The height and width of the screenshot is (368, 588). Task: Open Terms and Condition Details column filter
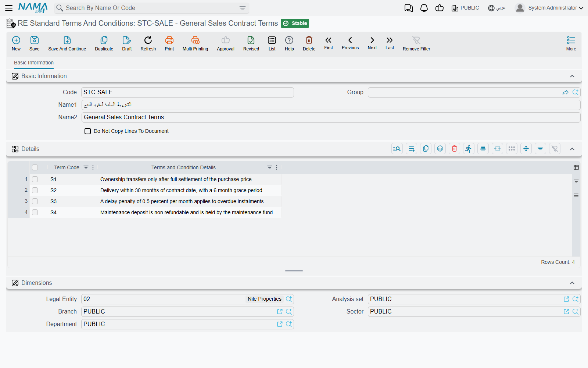(270, 167)
